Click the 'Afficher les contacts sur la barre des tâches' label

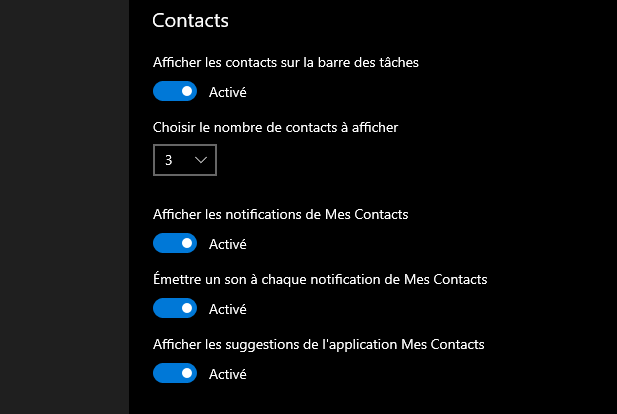(285, 62)
